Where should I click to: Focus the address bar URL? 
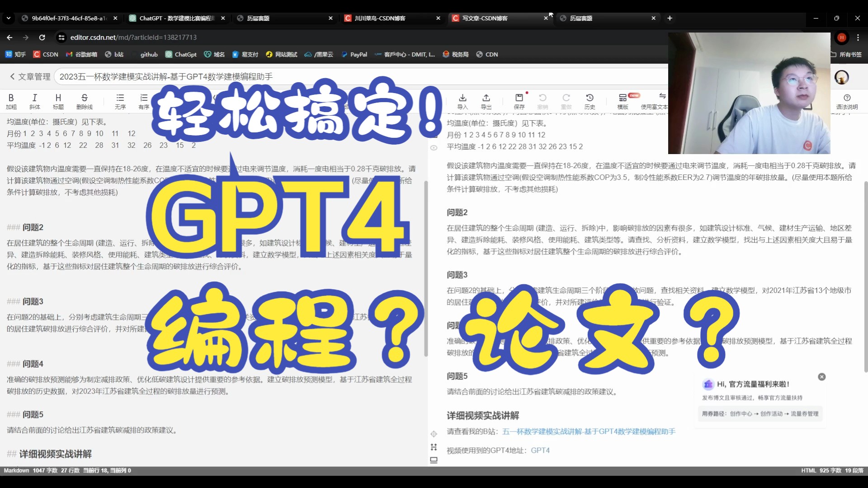(x=133, y=38)
